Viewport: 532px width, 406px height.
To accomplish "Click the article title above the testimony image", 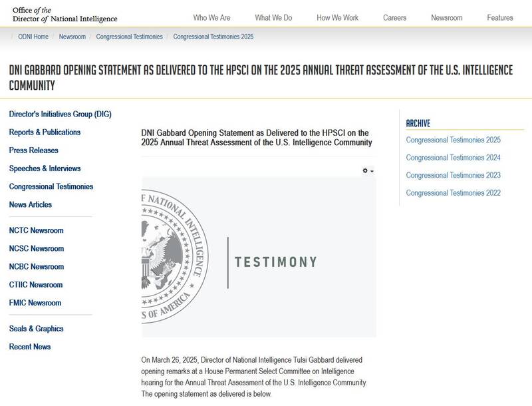I will [257, 138].
